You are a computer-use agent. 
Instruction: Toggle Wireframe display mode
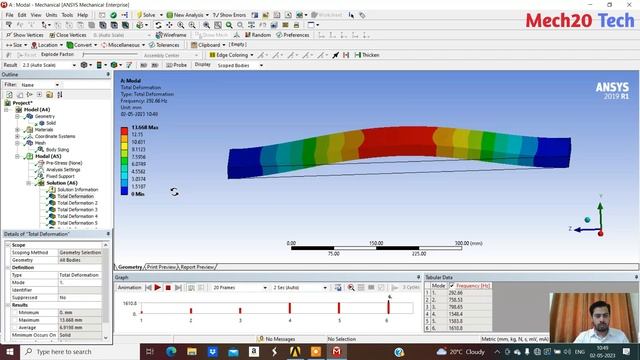point(171,35)
